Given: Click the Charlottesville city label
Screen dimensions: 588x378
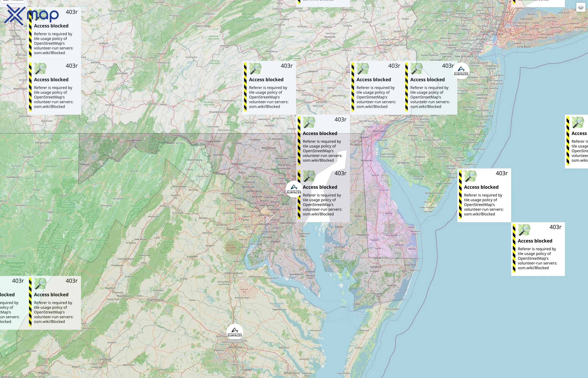Looking at the screenshot, I should point(156,300).
